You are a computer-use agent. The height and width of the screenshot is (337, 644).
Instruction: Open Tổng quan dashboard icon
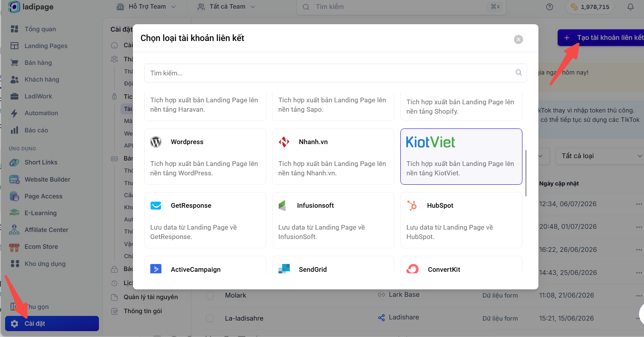click(x=14, y=29)
